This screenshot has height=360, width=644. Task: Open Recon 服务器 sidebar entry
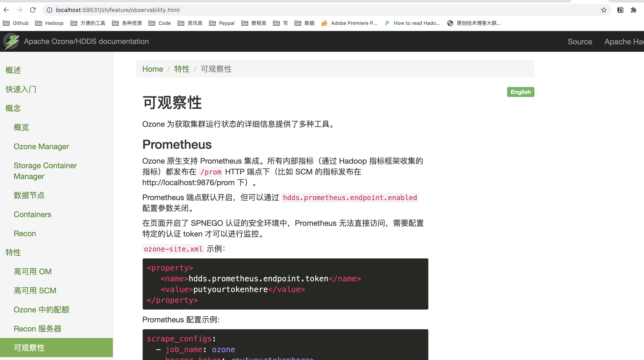pos(38,329)
